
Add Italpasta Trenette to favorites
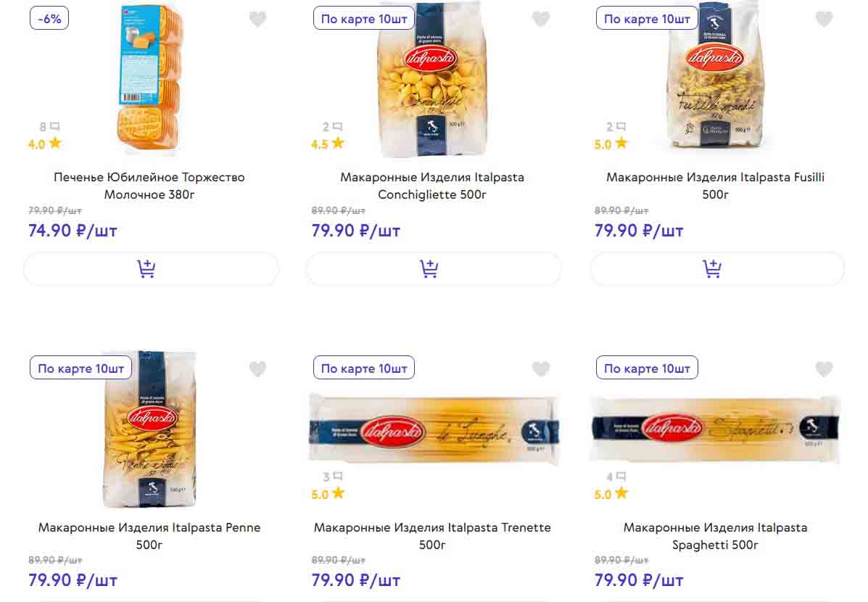(x=541, y=369)
